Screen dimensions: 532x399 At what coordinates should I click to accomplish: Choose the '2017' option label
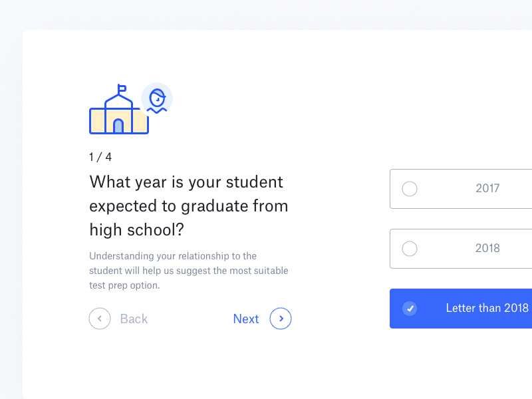(487, 188)
